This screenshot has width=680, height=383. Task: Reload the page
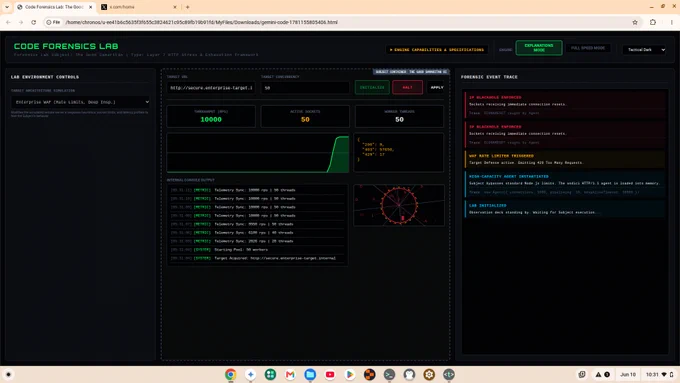click(x=33, y=22)
